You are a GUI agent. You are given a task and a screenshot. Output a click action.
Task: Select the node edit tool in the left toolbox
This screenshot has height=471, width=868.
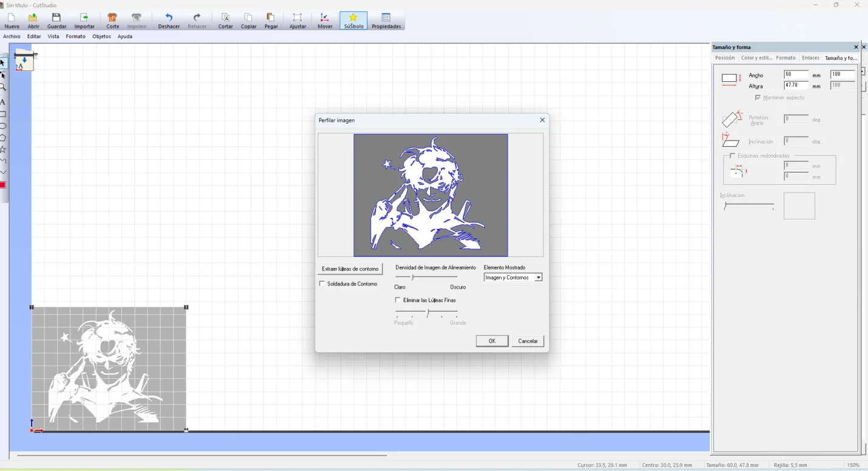(x=2, y=76)
